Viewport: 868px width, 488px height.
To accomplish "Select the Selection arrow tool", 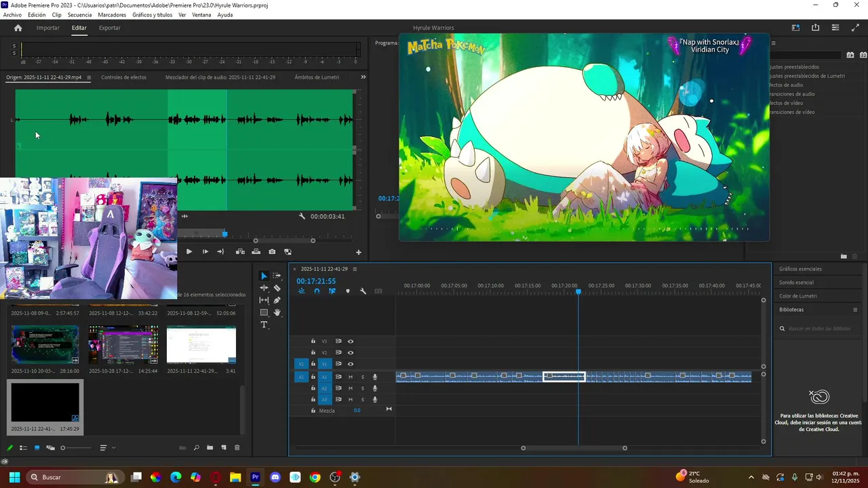I will point(264,276).
